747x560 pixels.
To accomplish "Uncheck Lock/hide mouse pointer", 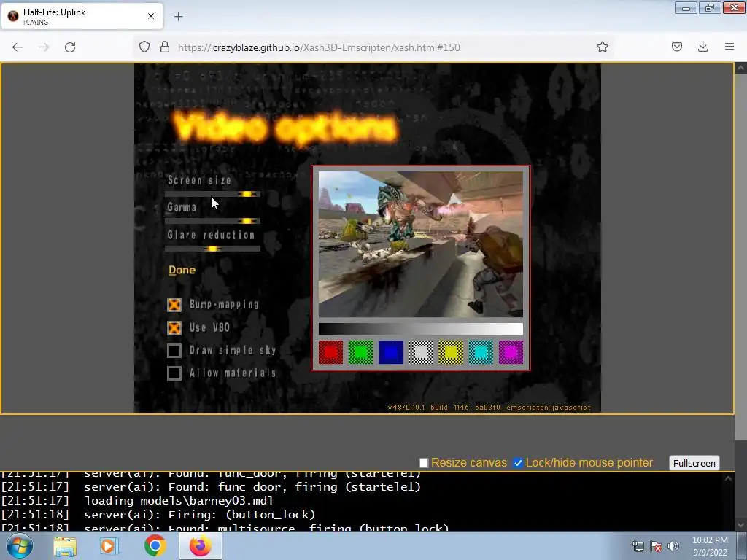I will [518, 463].
